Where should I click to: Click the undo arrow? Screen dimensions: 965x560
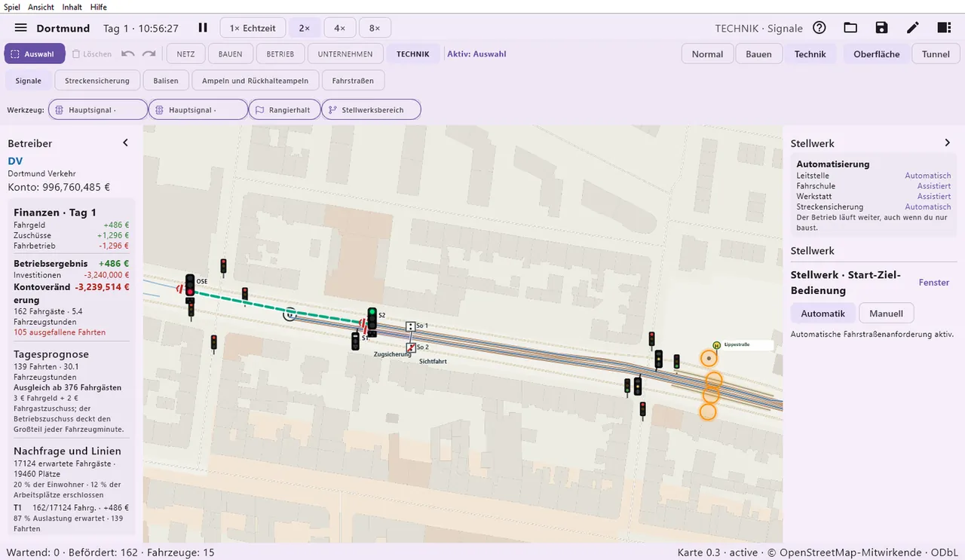coord(128,54)
